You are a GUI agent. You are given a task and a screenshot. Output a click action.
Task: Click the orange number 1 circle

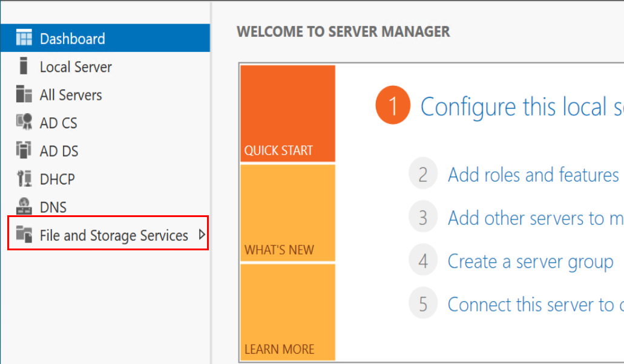[393, 106]
